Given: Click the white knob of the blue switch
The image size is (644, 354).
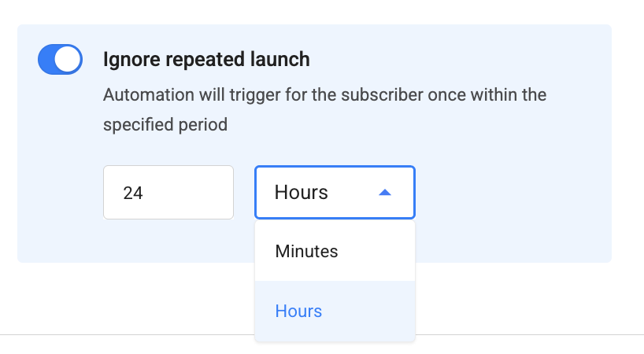Looking at the screenshot, I should pos(68,60).
